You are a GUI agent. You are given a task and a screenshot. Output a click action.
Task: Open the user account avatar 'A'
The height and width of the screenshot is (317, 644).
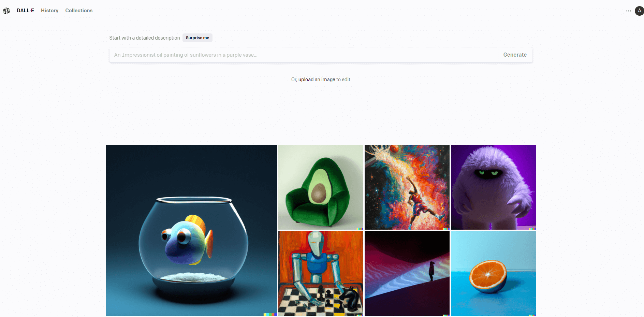point(639,11)
